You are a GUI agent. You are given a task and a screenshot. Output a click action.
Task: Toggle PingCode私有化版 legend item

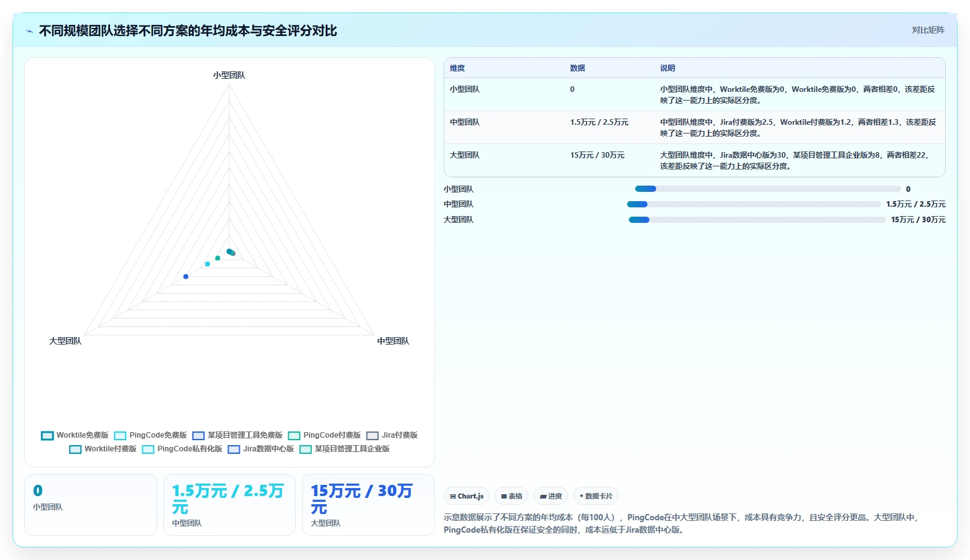pyautogui.click(x=182, y=449)
